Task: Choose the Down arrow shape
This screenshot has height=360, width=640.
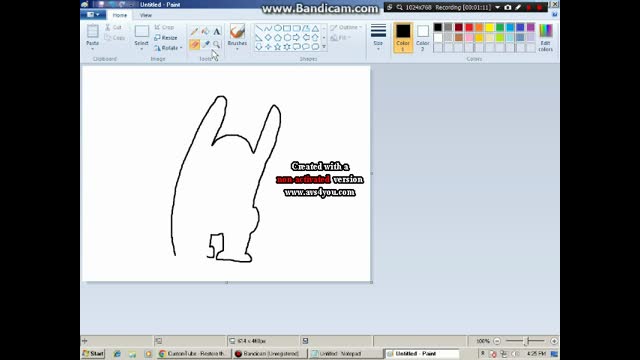Action: click(x=259, y=47)
